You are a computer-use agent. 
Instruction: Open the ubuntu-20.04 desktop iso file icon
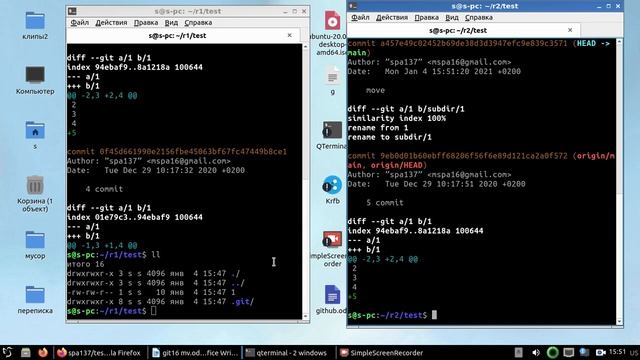coord(332,20)
